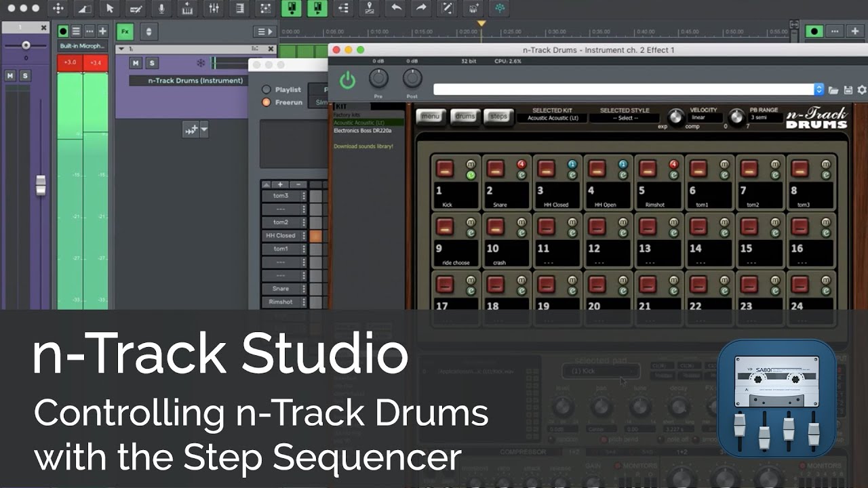Click the move/pan cross-arrows tool
Image resolution: width=868 pixels, height=488 pixels.
pos(58,8)
